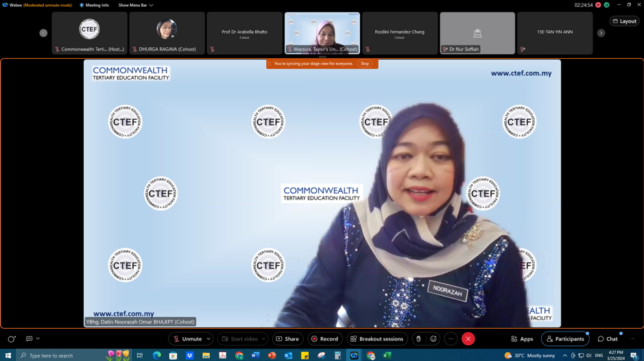Screen dimensions: 644x361
Task: Select the Marzura, Taylor's Un... video thumbnail
Action: (x=322, y=33)
